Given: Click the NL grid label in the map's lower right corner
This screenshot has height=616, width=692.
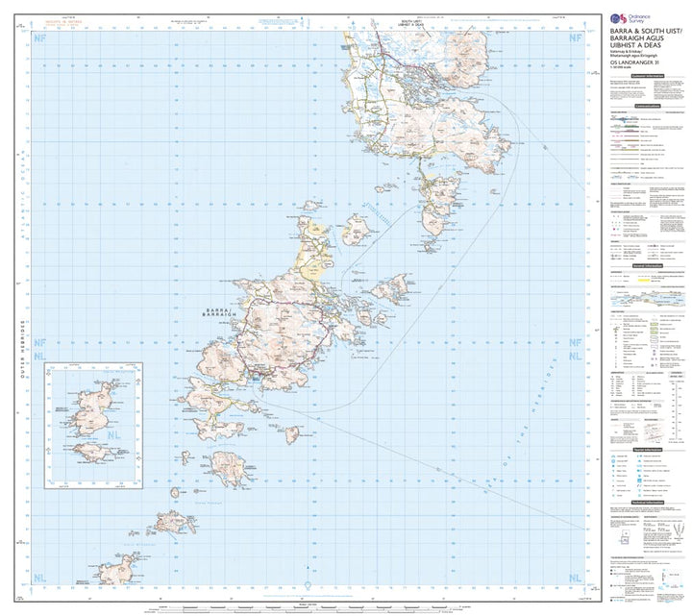Looking at the screenshot, I should (x=576, y=579).
